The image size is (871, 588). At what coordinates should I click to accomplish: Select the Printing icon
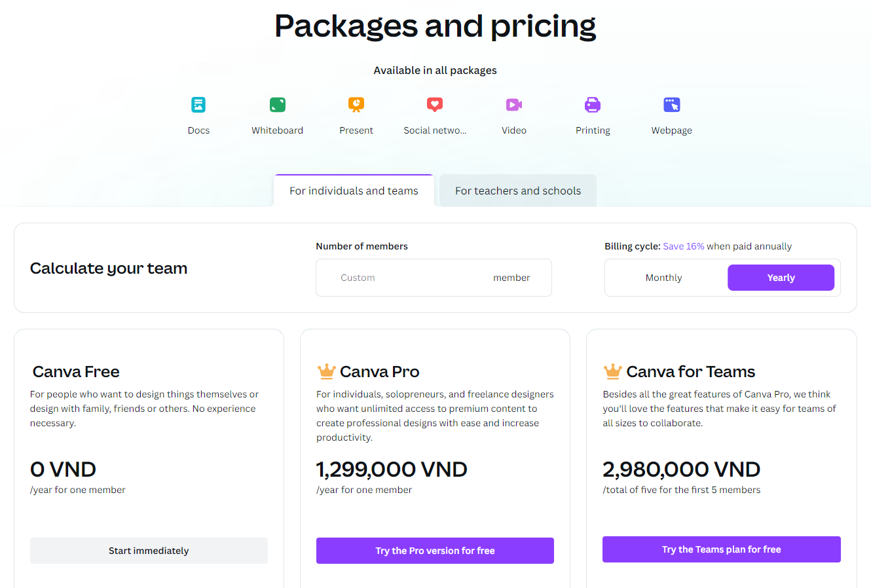(x=593, y=105)
